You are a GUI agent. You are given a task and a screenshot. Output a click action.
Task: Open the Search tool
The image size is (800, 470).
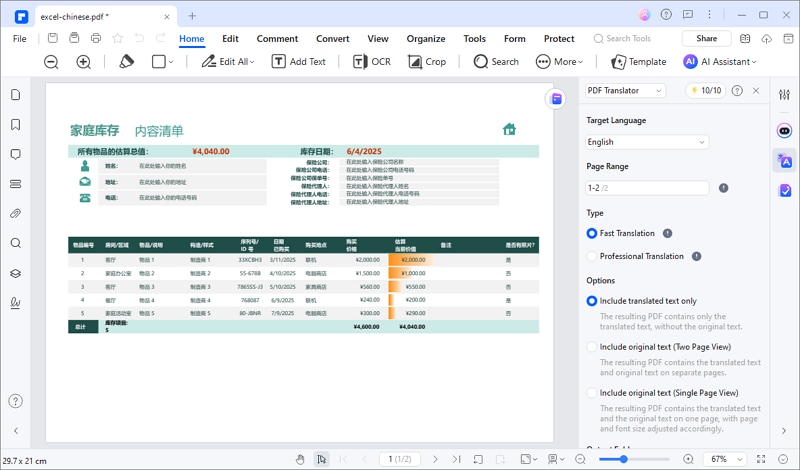(x=496, y=62)
